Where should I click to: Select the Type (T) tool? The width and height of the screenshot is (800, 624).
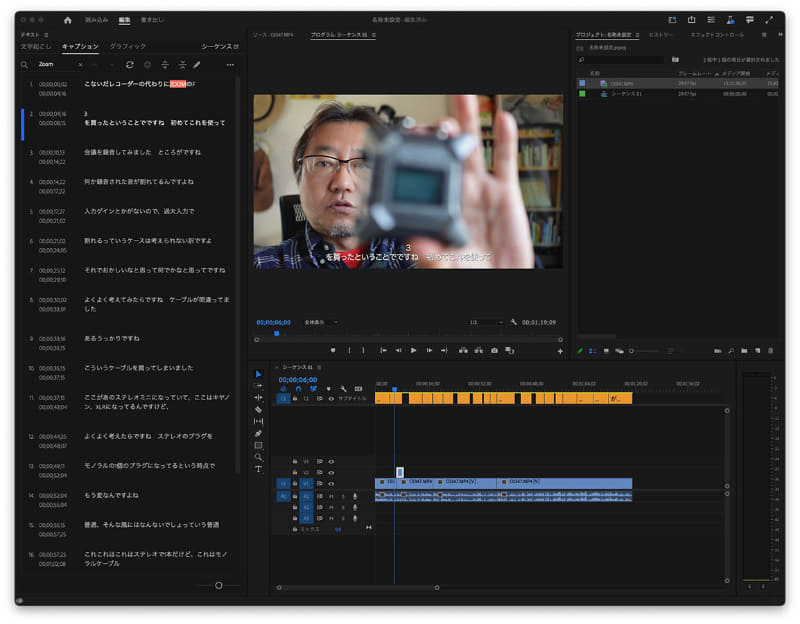(x=258, y=469)
